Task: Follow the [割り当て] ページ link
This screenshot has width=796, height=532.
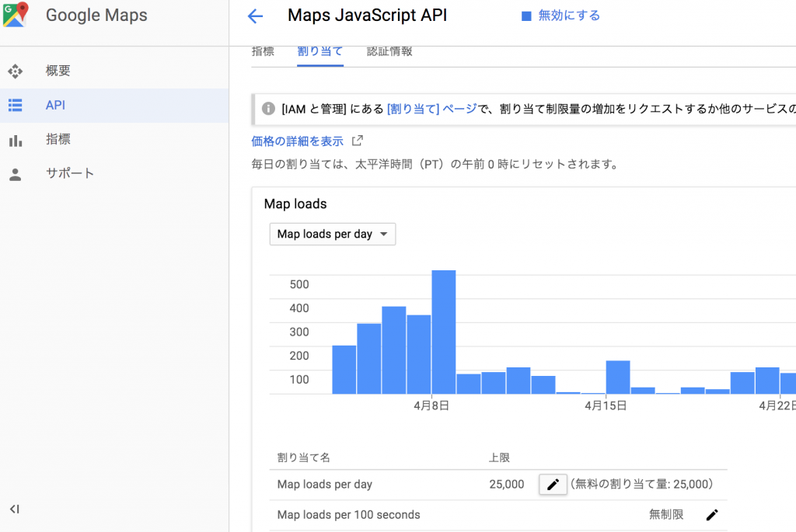Action: pyautogui.click(x=432, y=109)
